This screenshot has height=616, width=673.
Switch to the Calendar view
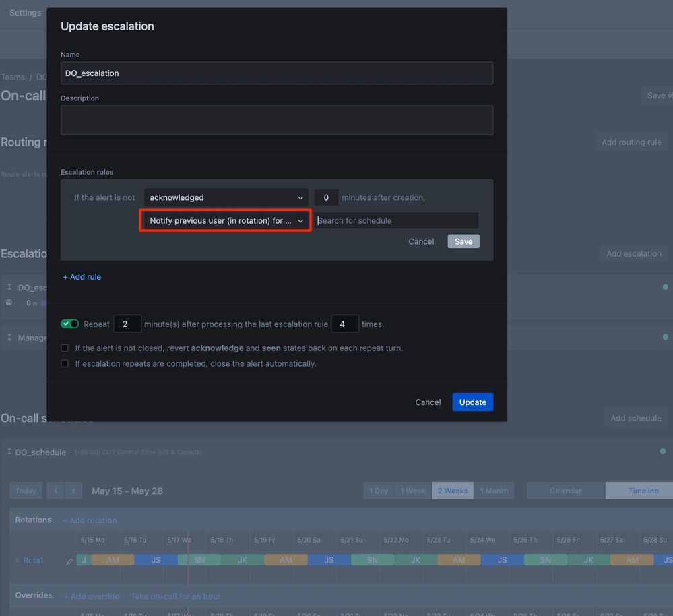[x=565, y=491]
